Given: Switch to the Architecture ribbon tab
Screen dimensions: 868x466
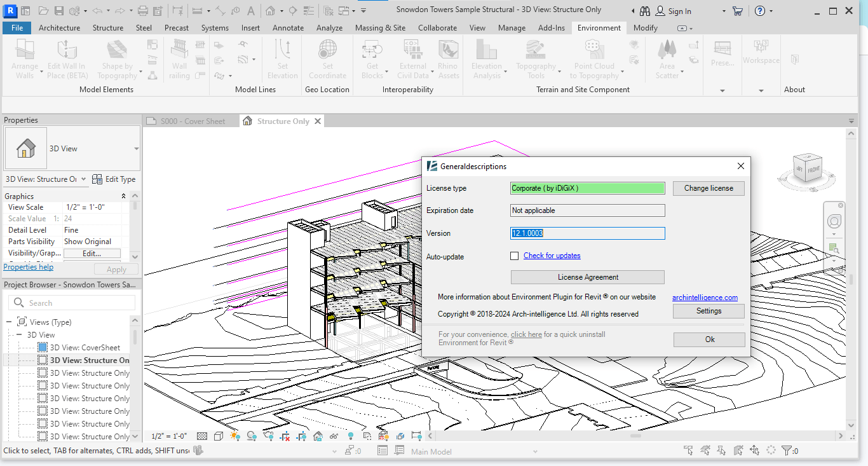Looking at the screenshot, I should [x=60, y=28].
